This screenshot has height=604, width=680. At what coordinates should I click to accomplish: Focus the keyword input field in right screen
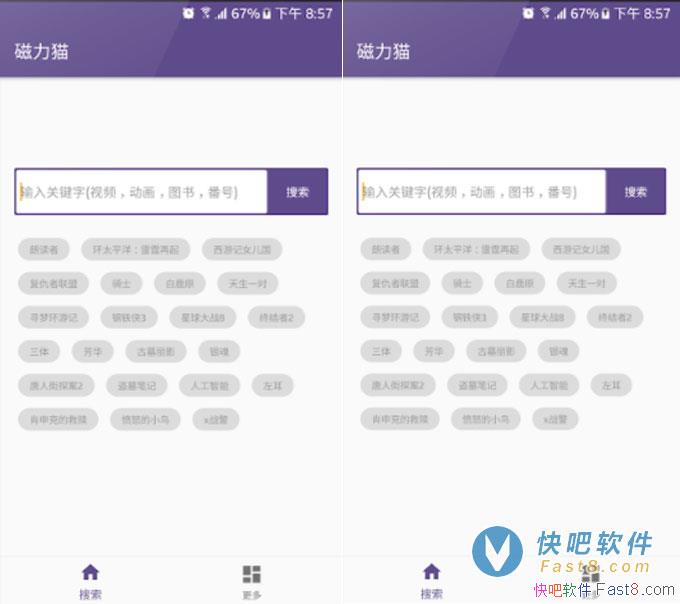(x=481, y=192)
